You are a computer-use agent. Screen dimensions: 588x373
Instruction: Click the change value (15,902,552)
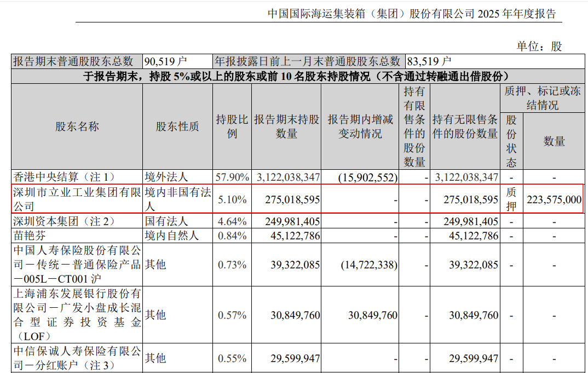click(x=368, y=177)
